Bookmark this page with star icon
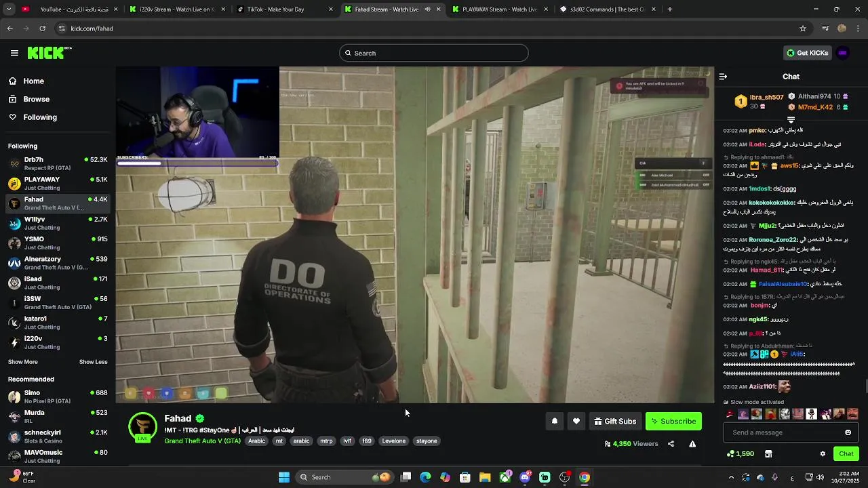 (803, 28)
